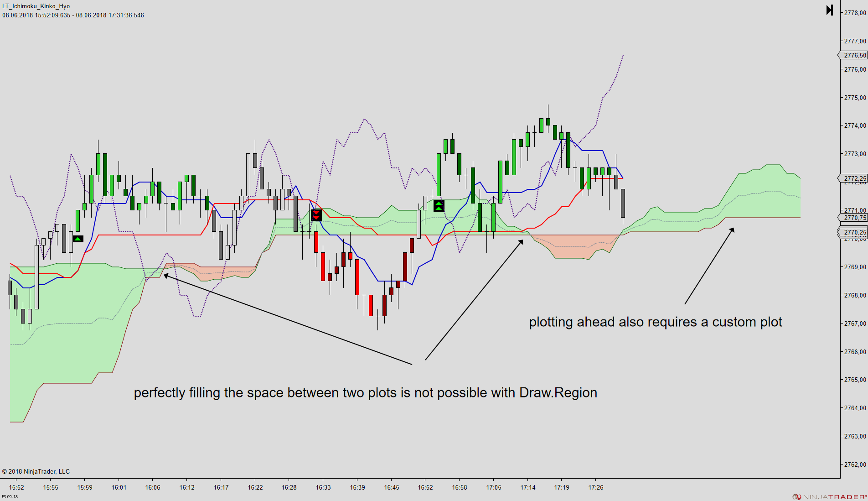Select the 2770,75 price marker
The height and width of the screenshot is (501, 868).
pos(853,218)
